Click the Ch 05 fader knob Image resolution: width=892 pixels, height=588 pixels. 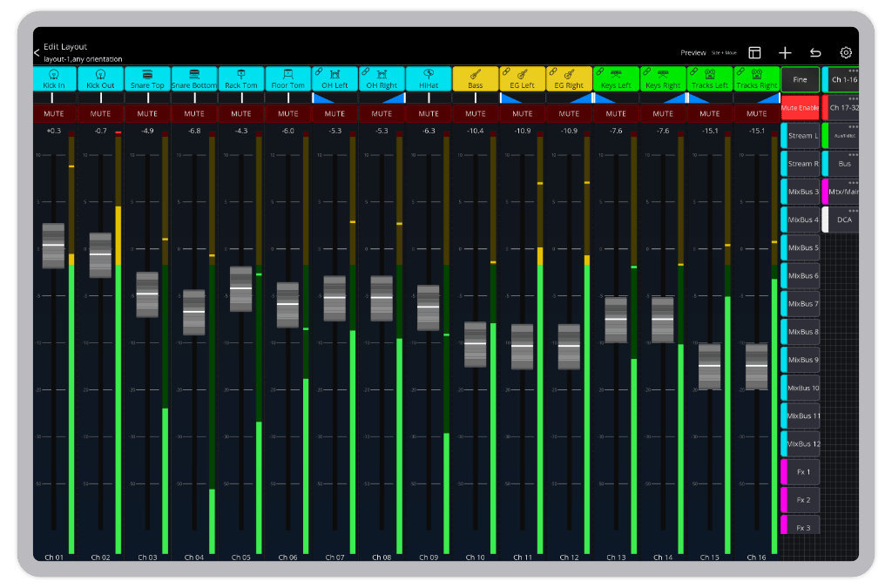(x=241, y=288)
